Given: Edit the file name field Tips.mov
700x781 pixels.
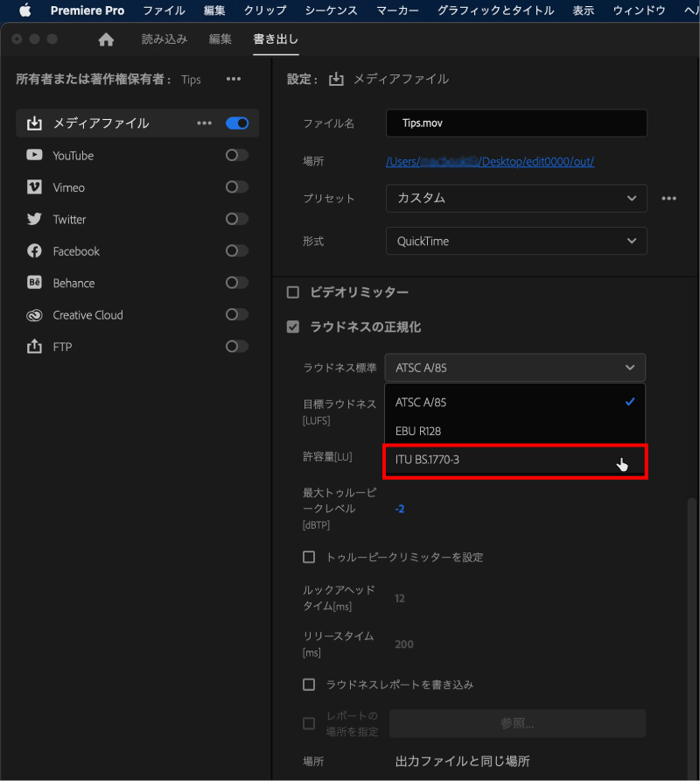Looking at the screenshot, I should coord(516,123).
